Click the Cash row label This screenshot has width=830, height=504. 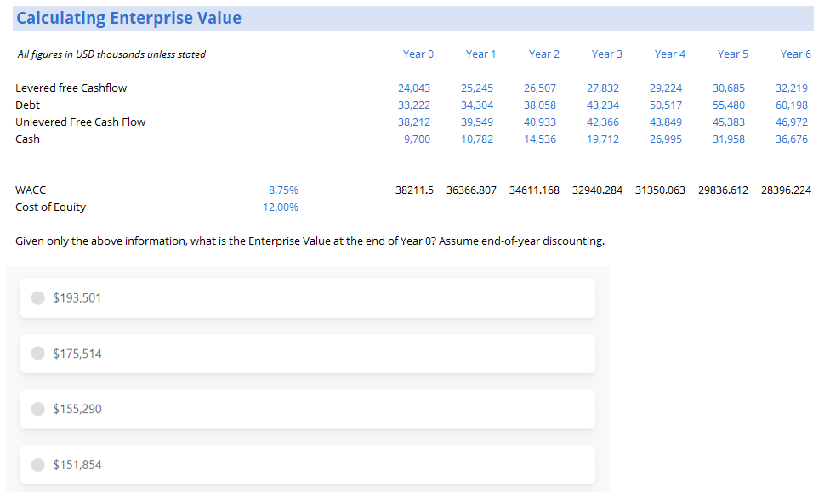tap(29, 139)
